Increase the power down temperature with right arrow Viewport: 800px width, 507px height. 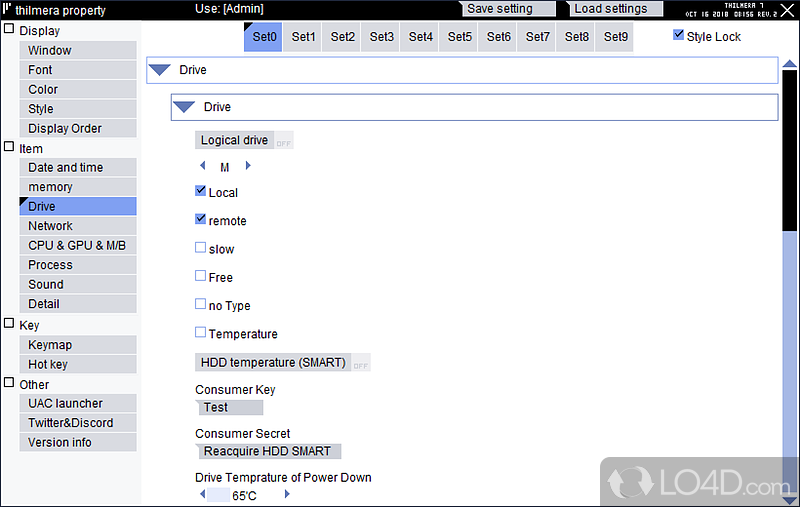click(287, 494)
